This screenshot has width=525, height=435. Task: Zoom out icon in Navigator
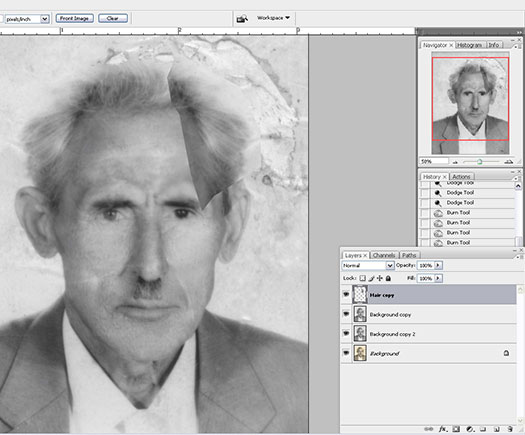click(x=455, y=162)
